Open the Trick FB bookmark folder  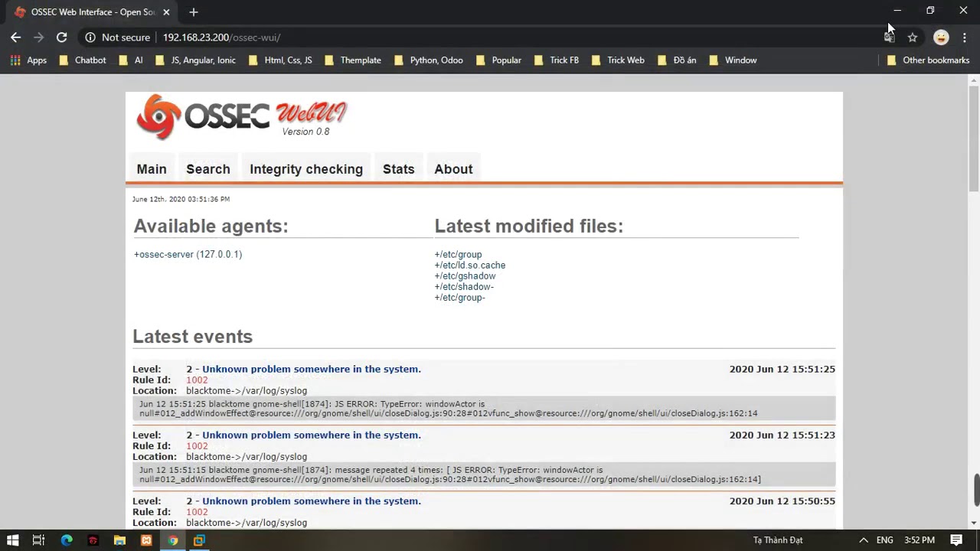[557, 60]
